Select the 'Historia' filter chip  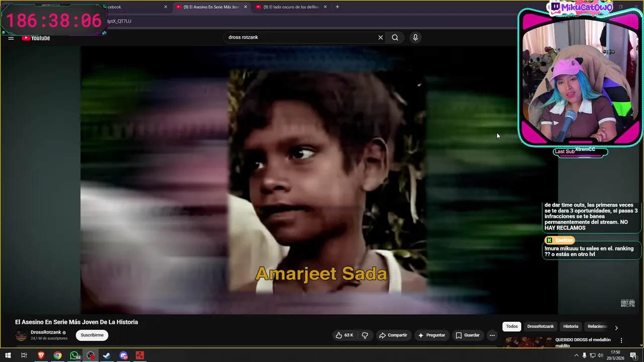(571, 326)
